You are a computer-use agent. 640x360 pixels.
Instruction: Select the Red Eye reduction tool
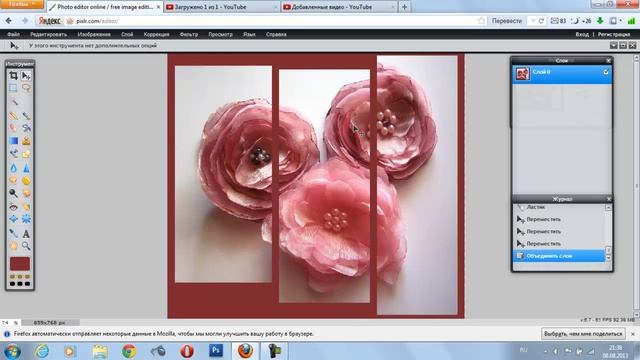tap(13, 207)
